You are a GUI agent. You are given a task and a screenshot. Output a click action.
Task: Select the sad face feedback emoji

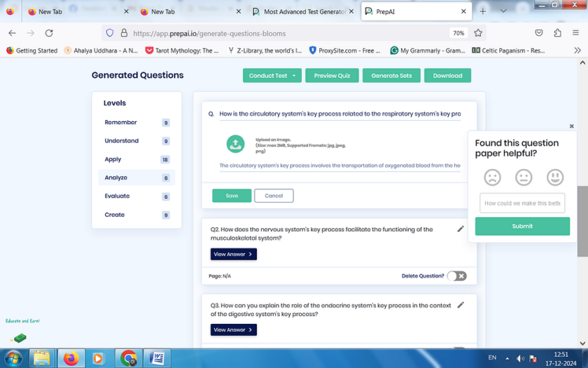(x=492, y=177)
